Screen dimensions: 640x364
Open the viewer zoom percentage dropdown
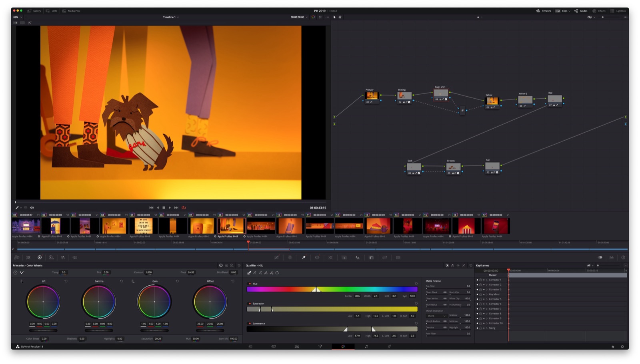click(18, 17)
